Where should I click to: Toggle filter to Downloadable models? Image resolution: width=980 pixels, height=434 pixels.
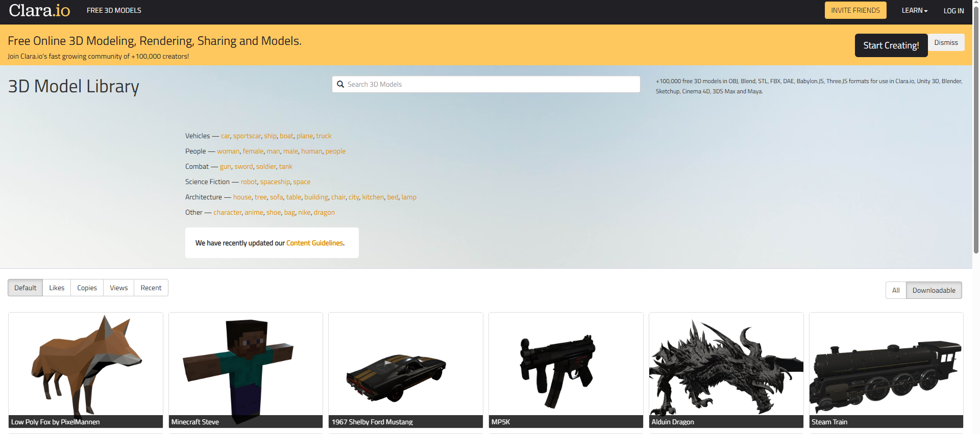pyautogui.click(x=934, y=290)
